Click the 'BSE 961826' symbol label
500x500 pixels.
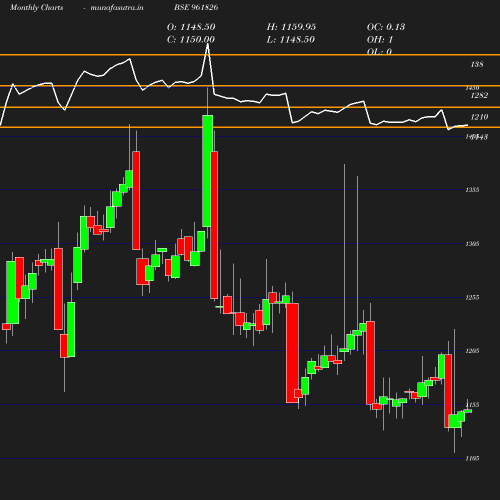(196, 7)
